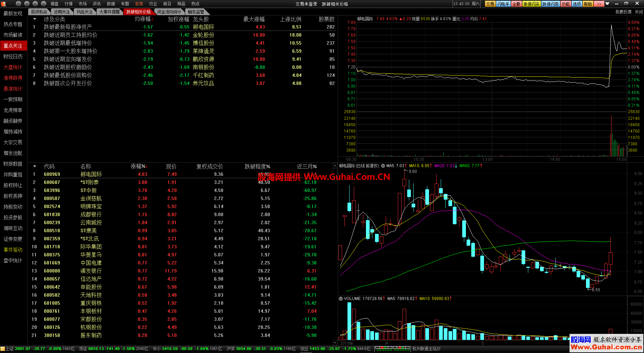Switch to 资金流向统计 tab
644x353 pixels.
[169, 12]
